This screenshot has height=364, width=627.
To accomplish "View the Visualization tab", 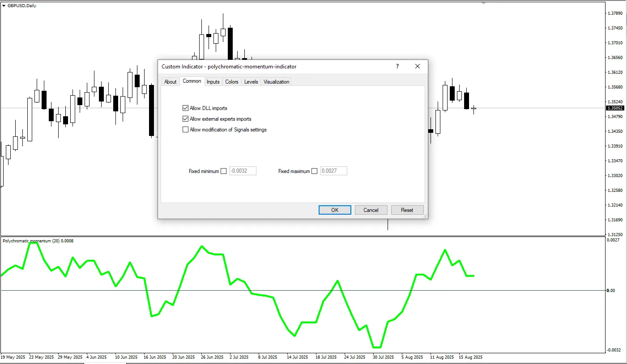I will click(276, 81).
